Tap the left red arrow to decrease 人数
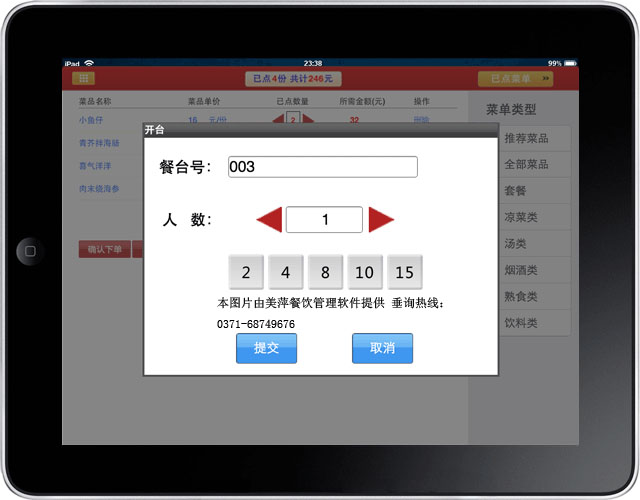 click(269, 220)
